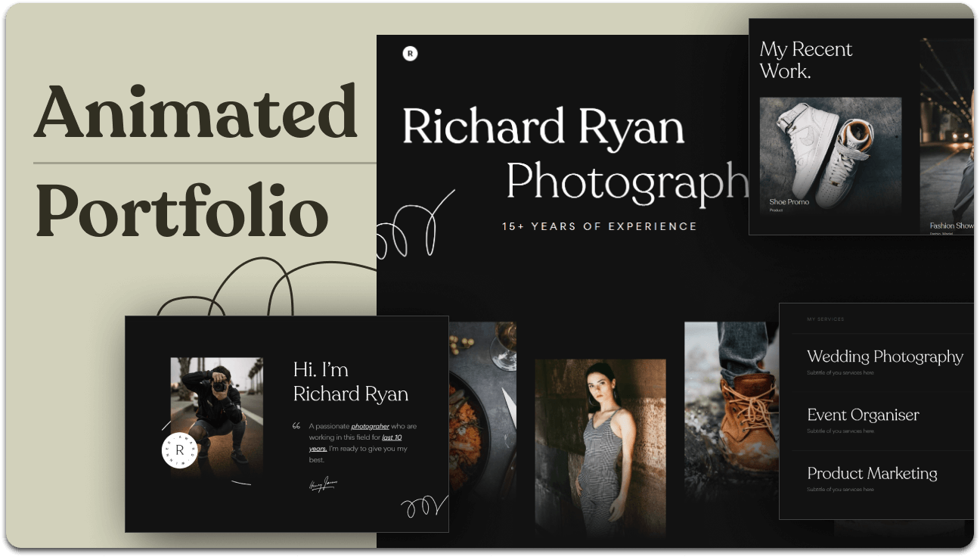Click the Wedding Photography service

click(x=885, y=356)
